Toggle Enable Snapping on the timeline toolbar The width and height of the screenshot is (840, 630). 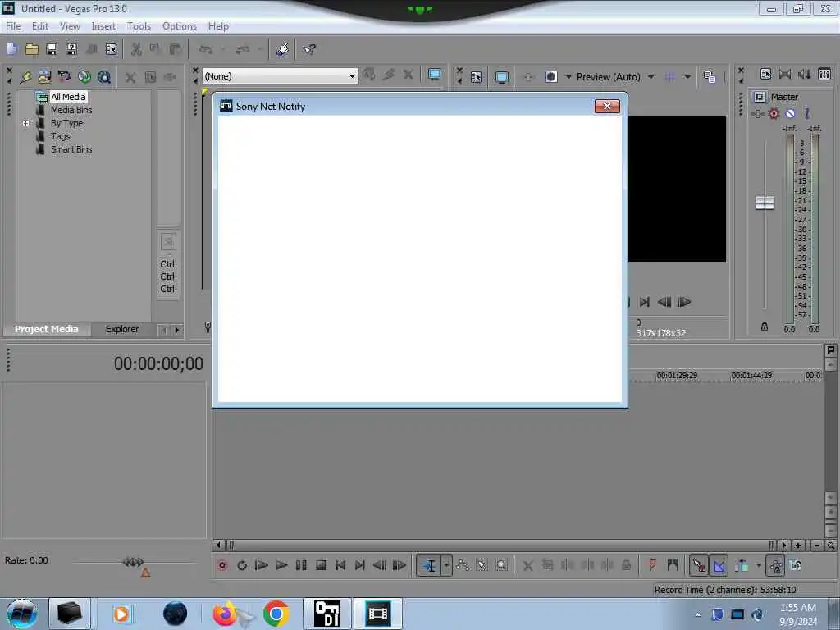pos(699,565)
